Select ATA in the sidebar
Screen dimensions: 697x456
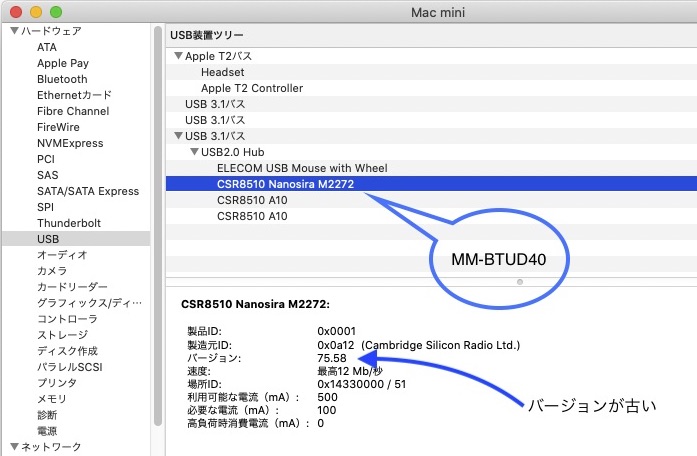47,47
